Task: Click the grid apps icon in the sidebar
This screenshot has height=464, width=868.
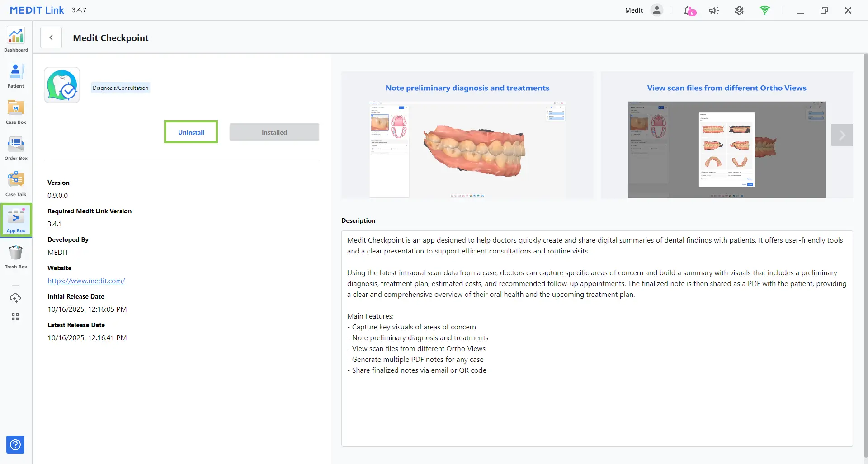Action: (x=15, y=317)
